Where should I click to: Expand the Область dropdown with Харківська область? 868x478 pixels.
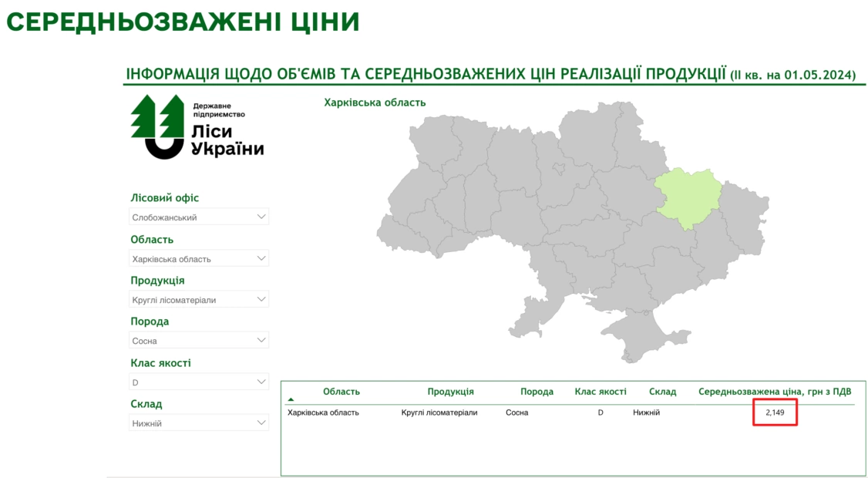[199, 259]
